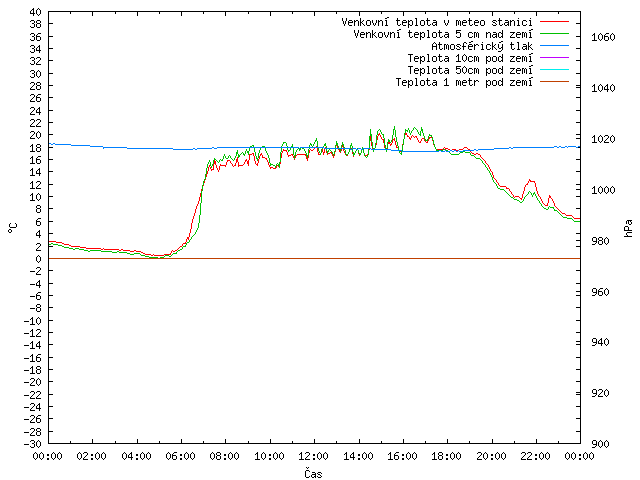Image resolution: width=640 pixels, height=480 pixels.
Task: Click legend label 'Teplota 50cm pod zemí'
Action: click(x=470, y=70)
